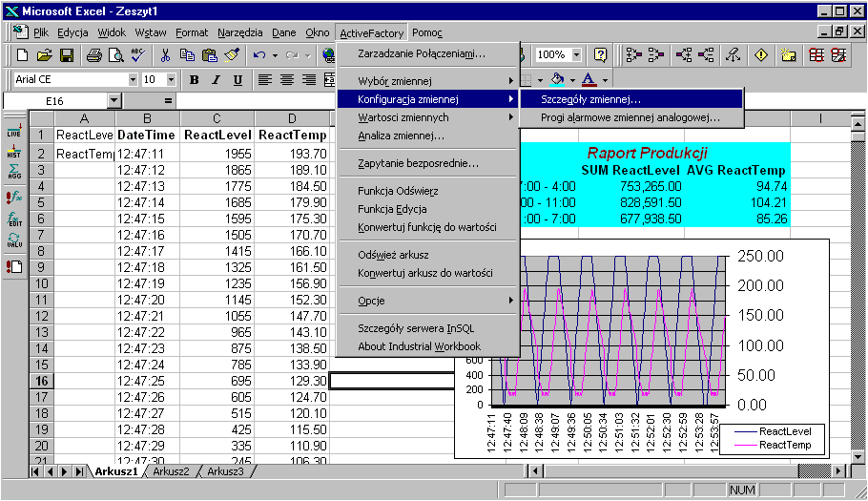The height and width of the screenshot is (501, 868).
Task: Click the fx EDIT function icon
Action: tap(14, 219)
